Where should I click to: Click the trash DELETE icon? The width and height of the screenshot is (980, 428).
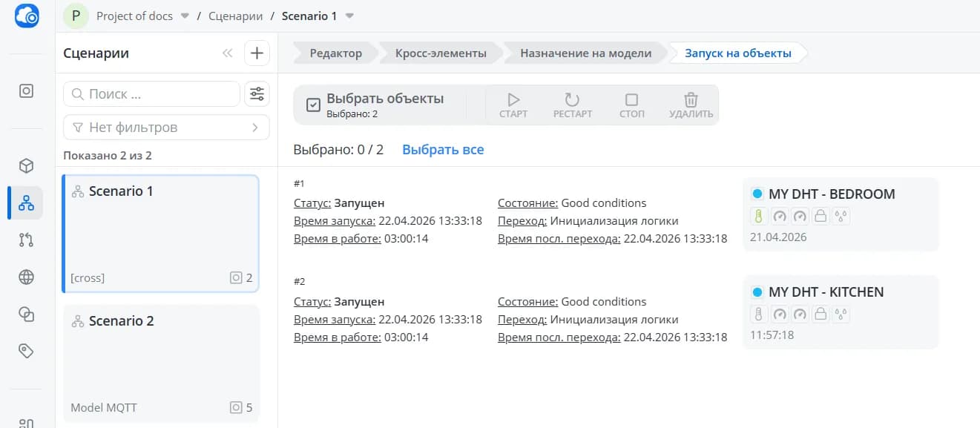691,99
